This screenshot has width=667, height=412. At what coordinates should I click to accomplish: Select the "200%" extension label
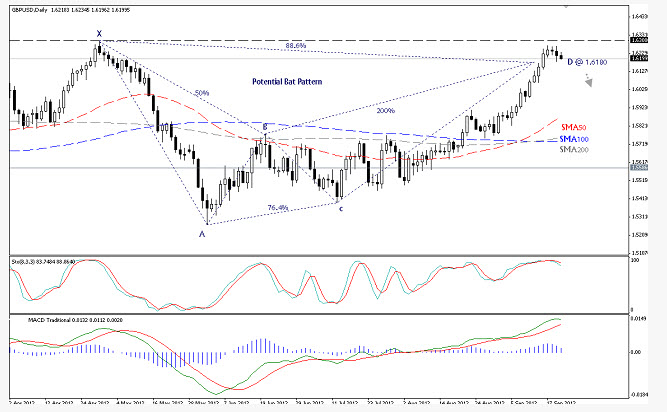(x=385, y=111)
